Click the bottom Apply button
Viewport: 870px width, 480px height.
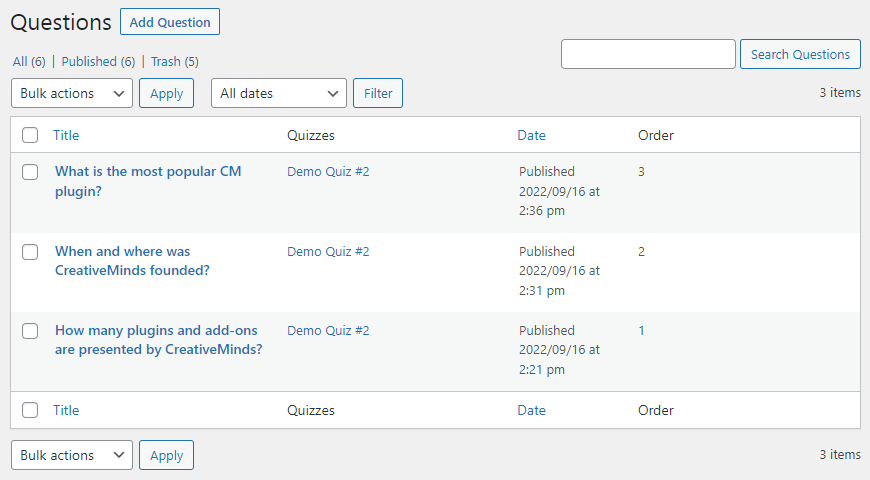[166, 455]
